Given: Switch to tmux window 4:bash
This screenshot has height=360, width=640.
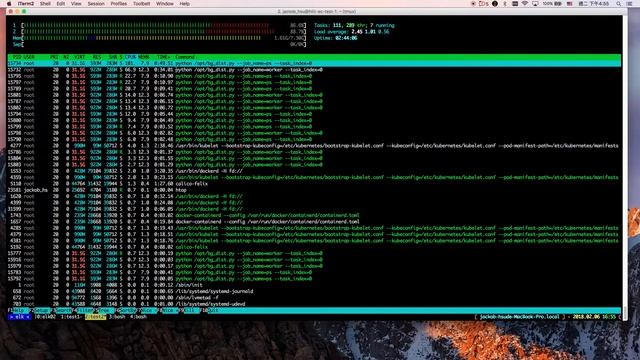Looking at the screenshot, I should tap(138, 317).
